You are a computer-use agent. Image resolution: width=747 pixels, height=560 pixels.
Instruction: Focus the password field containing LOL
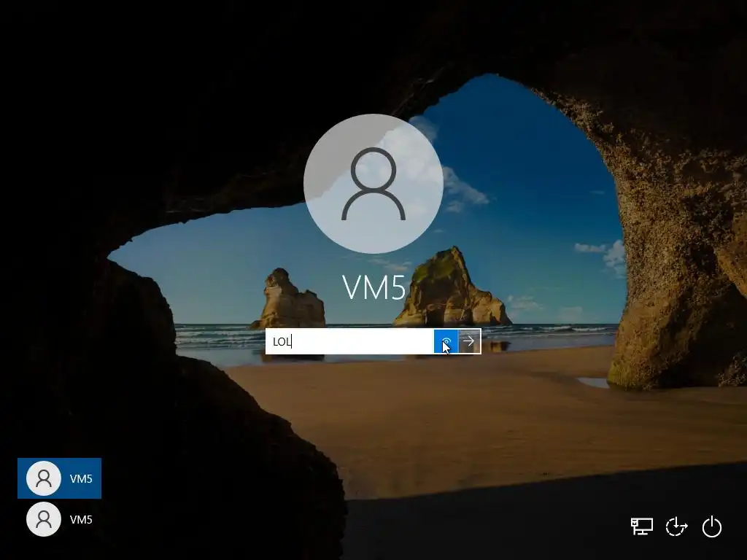(x=349, y=341)
